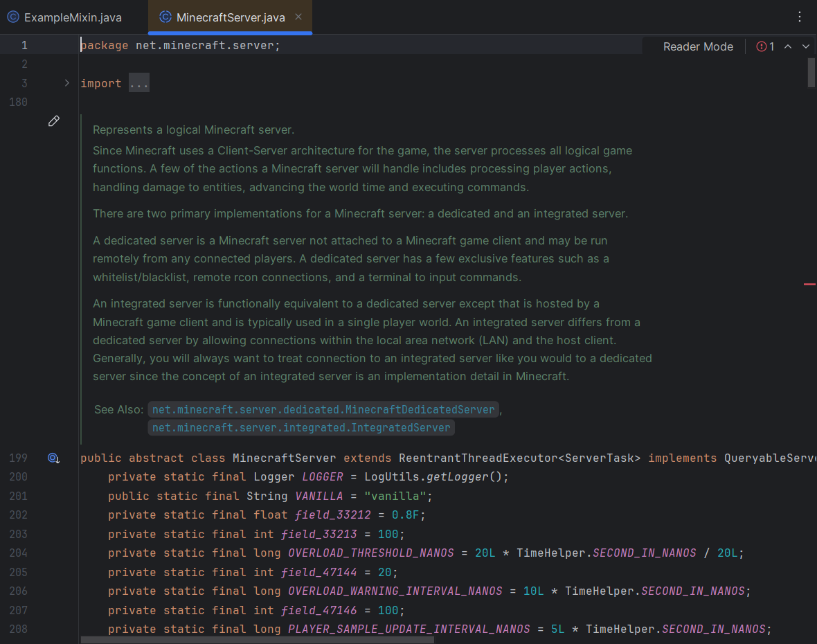Open the MinecraftDedicatedServer reference link

pyautogui.click(x=323, y=409)
